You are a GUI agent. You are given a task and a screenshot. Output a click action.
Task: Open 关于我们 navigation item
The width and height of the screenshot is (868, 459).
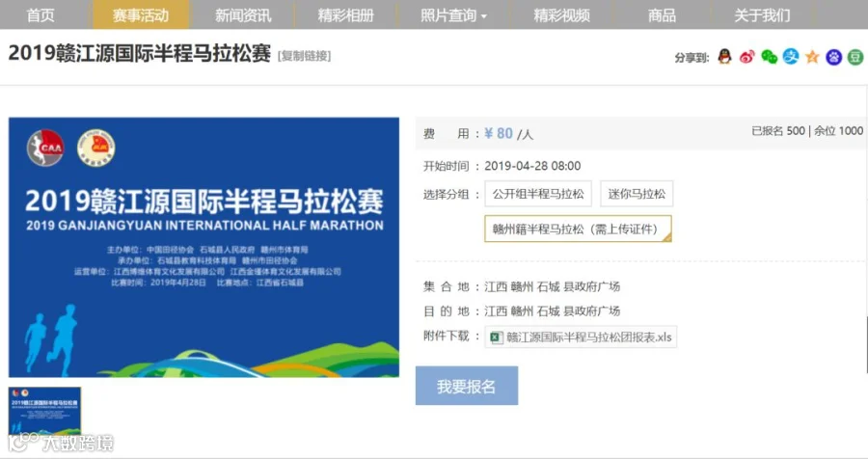[x=762, y=15]
